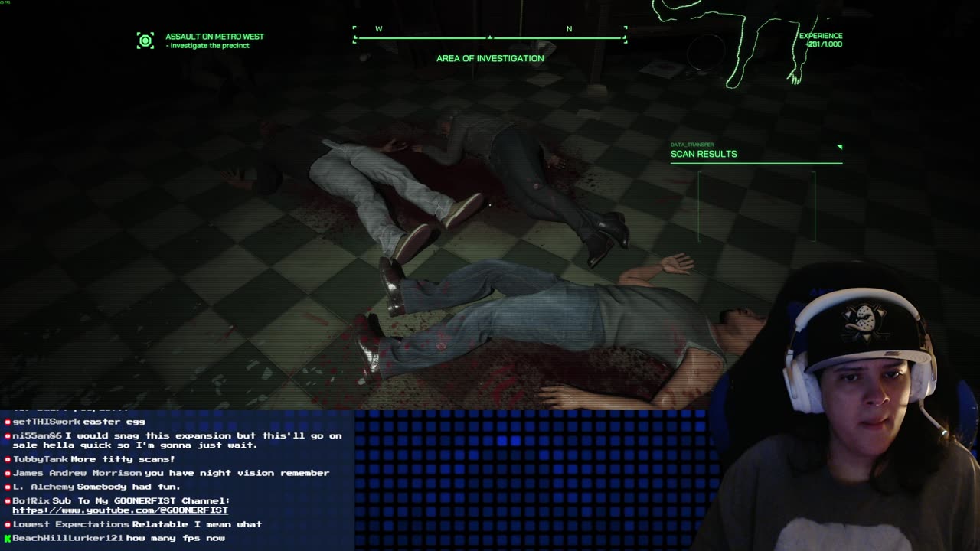980x551 pixels.
Task: Click username James Andrew Morrison in chat
Action: pos(77,473)
